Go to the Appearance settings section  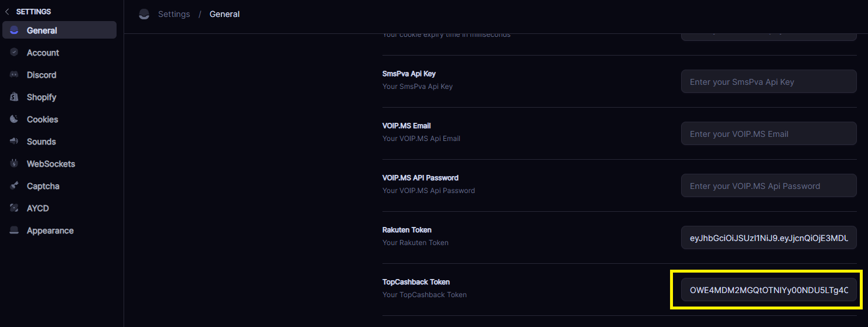(50, 230)
